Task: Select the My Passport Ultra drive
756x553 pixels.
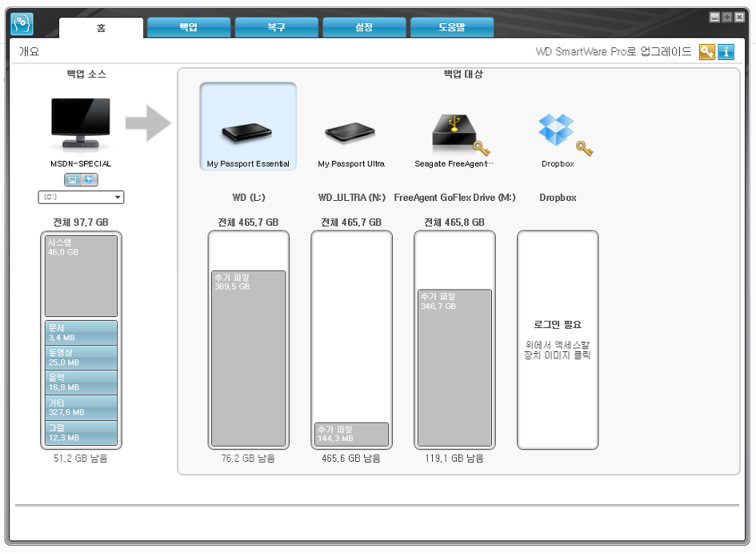Action: (351, 133)
